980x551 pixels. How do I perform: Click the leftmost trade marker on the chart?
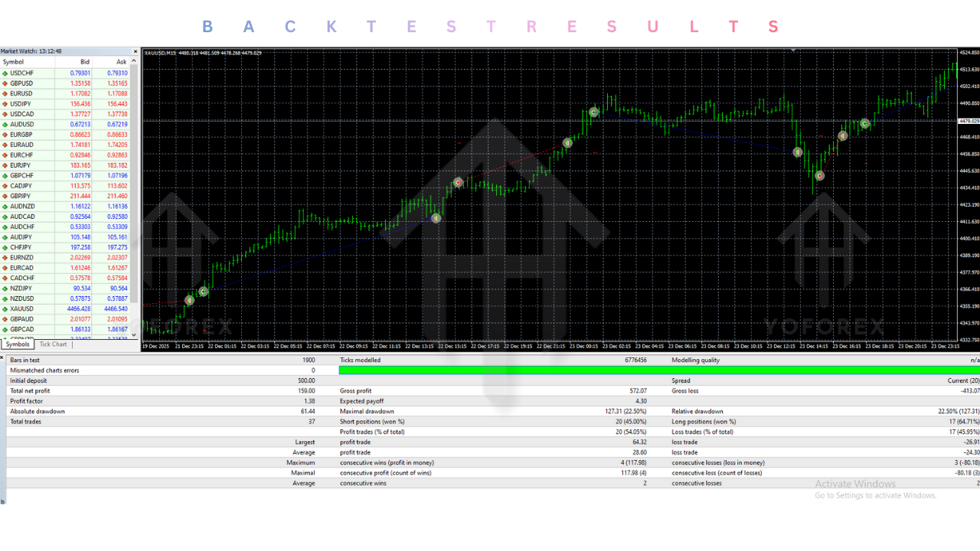coord(189,300)
